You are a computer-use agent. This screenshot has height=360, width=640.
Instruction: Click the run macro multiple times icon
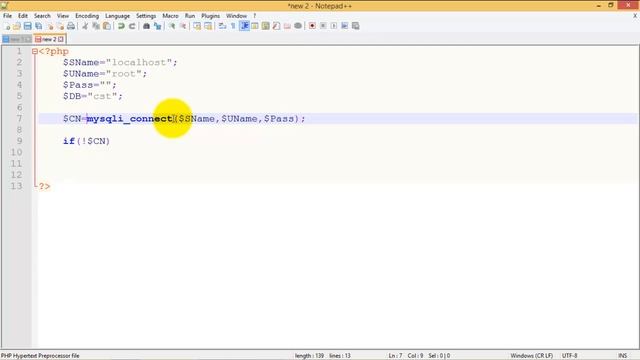point(344,26)
